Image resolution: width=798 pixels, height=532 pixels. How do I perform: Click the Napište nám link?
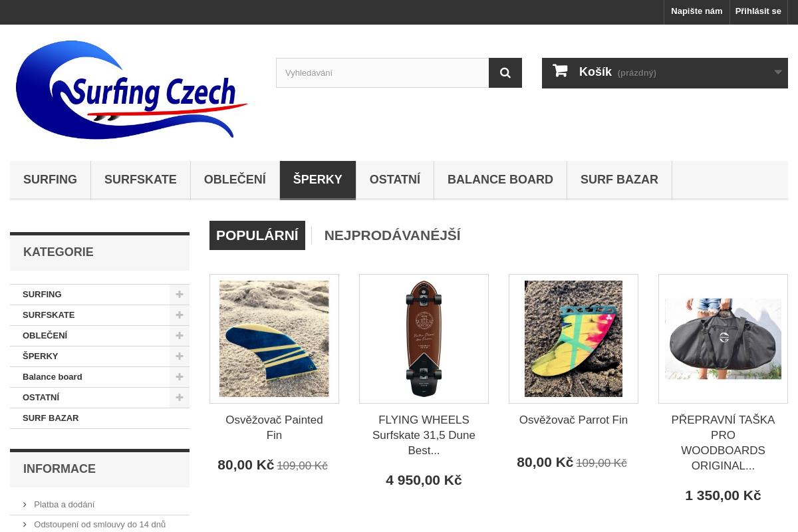696,11
